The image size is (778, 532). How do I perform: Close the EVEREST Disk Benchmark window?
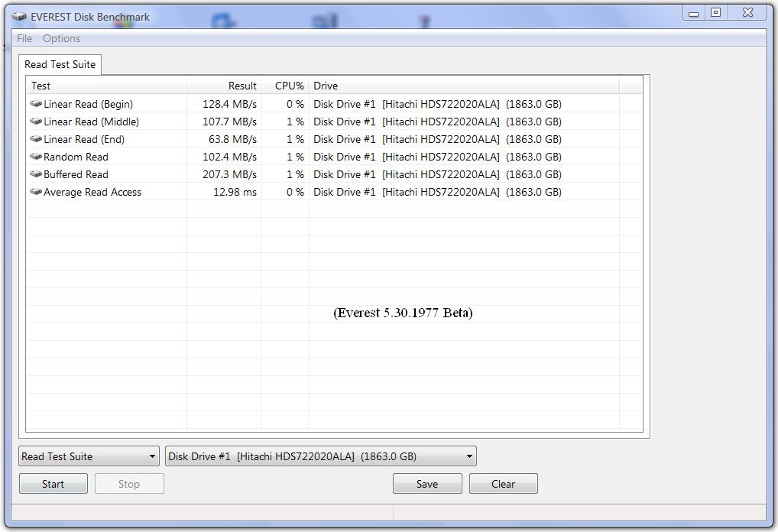pos(747,12)
